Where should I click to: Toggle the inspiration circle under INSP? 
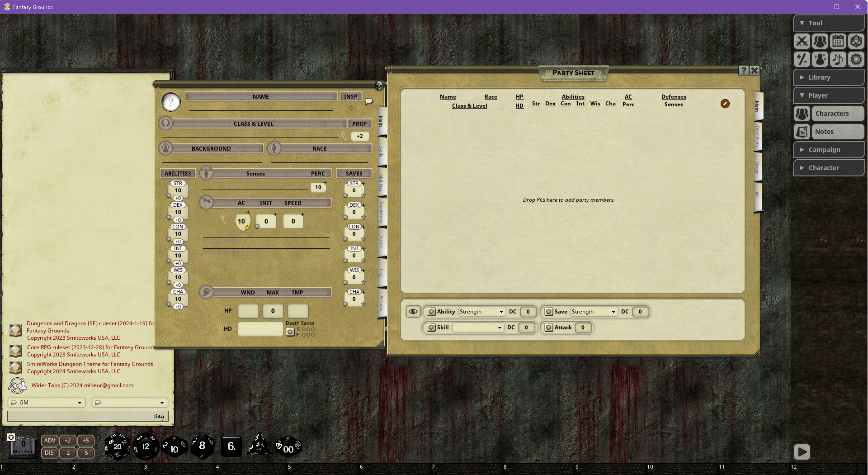coord(351,108)
